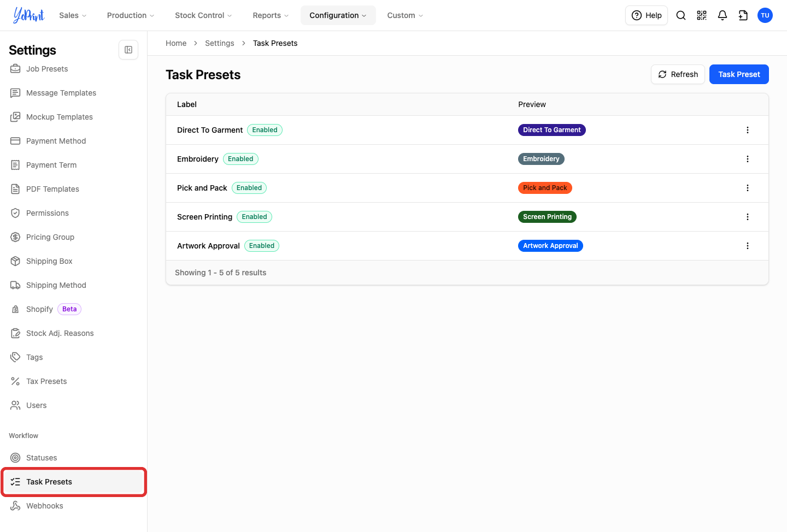Open the notifications bell
The width and height of the screenshot is (787, 532).
pyautogui.click(x=723, y=15)
